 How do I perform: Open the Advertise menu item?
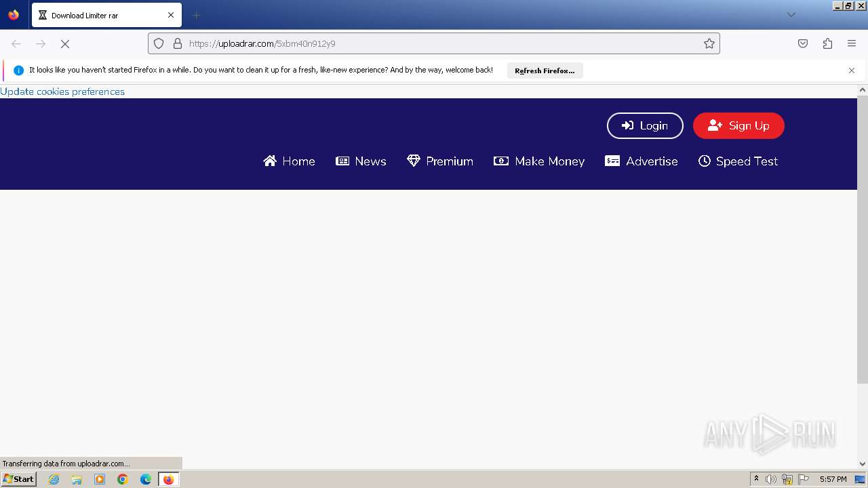(x=642, y=161)
